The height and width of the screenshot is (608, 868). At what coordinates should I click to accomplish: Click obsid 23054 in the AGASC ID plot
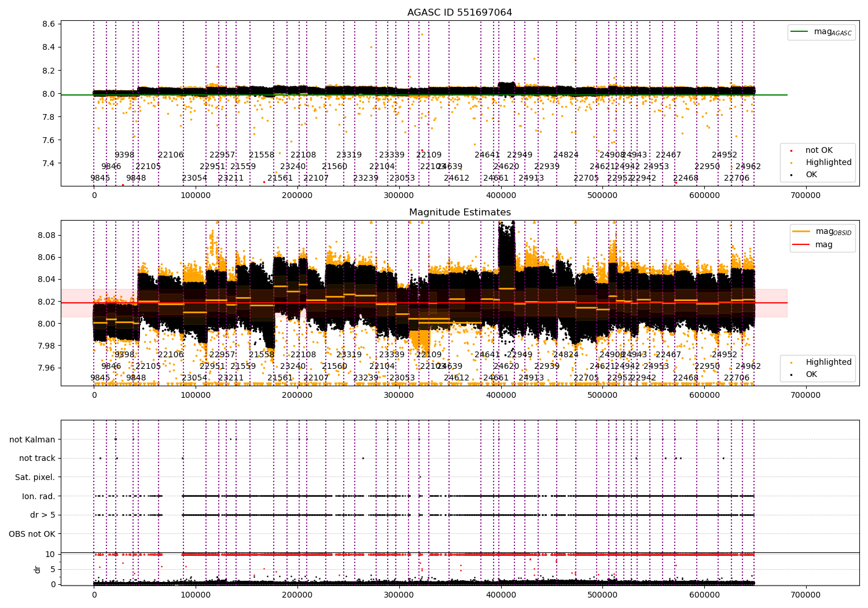pos(194,178)
